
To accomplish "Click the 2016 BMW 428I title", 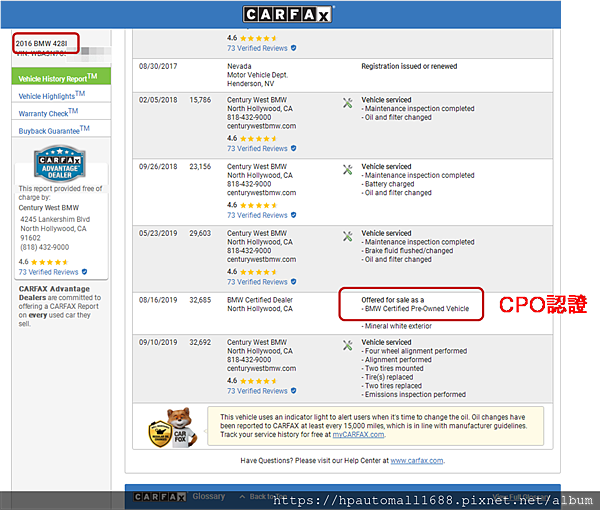I will (x=41, y=43).
